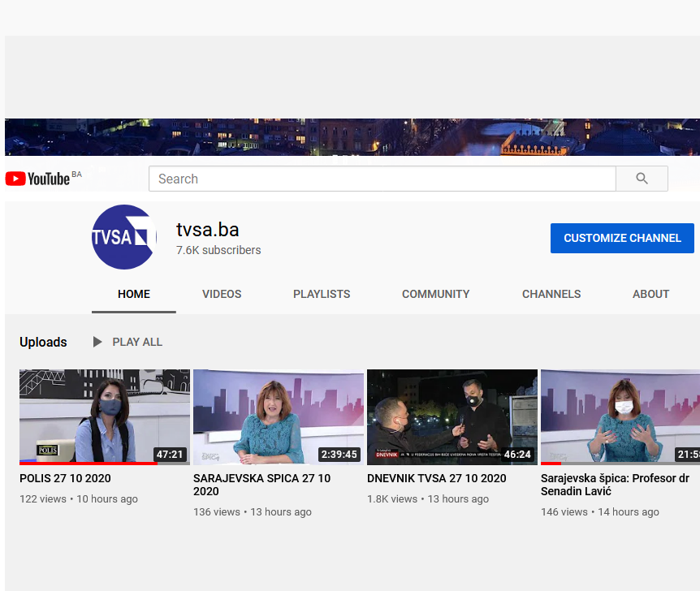Click the YouTube logo
The height and width of the screenshot is (591, 700).
pyautogui.click(x=37, y=179)
